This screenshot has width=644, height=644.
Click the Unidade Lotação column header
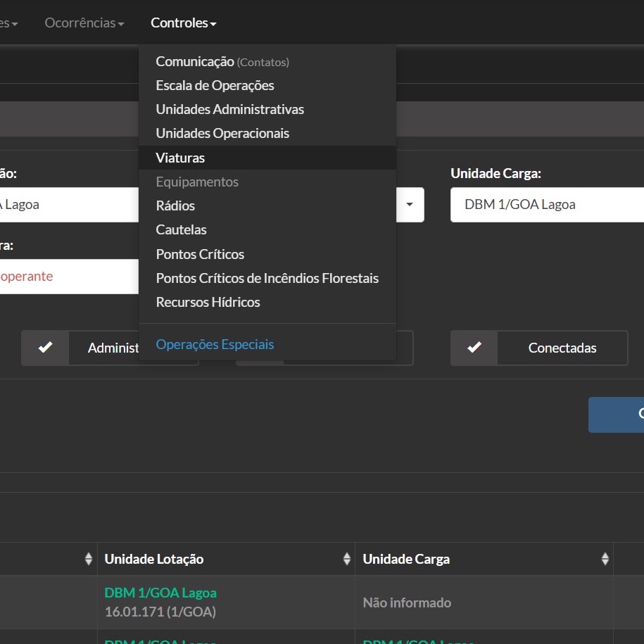pyautogui.click(x=226, y=559)
